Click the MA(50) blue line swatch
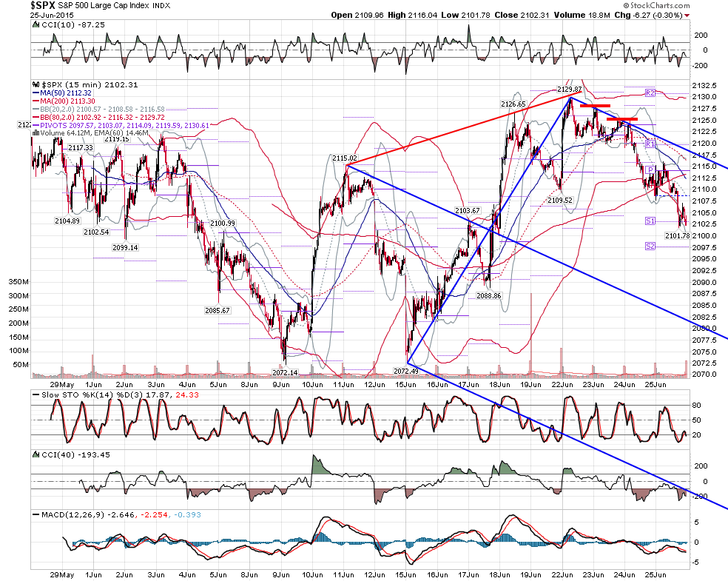The height and width of the screenshot is (581, 728). point(36,93)
